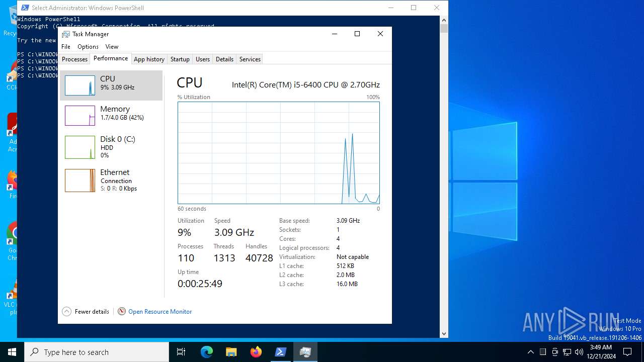Click the CPU % Utilization graph
644x362 pixels.
click(x=279, y=153)
